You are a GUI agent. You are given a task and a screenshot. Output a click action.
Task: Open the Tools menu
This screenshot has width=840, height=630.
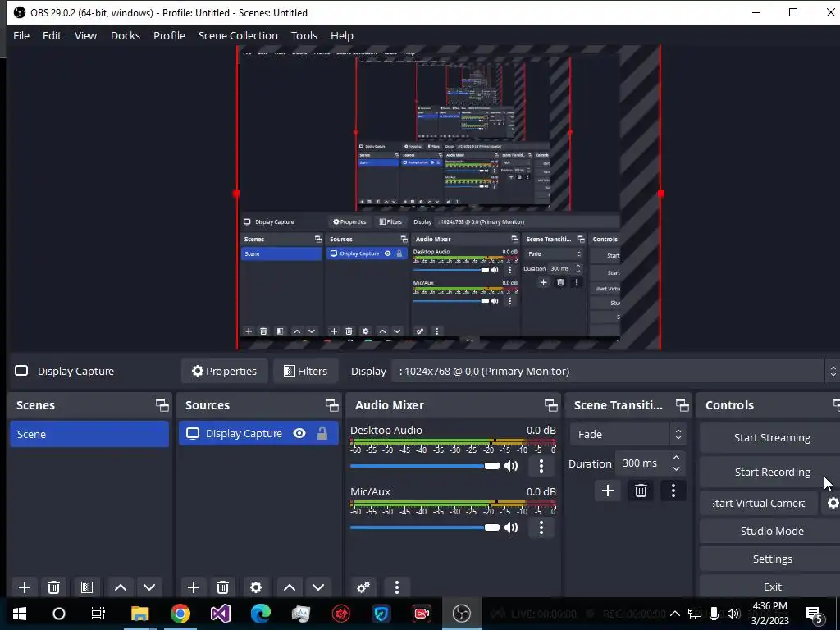pos(304,35)
